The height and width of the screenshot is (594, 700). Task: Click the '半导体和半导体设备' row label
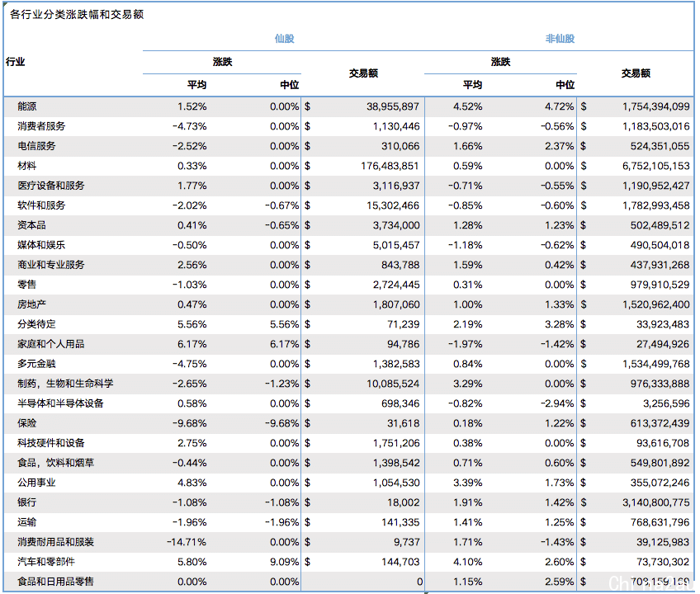61,403
